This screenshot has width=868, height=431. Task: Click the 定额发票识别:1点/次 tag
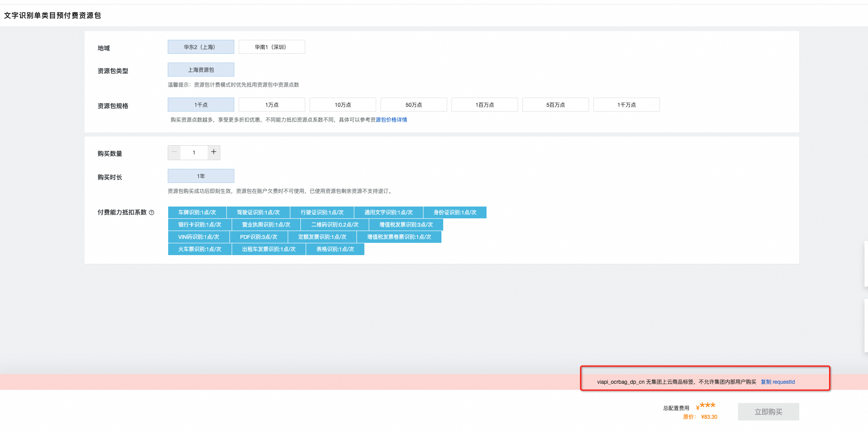(x=322, y=237)
